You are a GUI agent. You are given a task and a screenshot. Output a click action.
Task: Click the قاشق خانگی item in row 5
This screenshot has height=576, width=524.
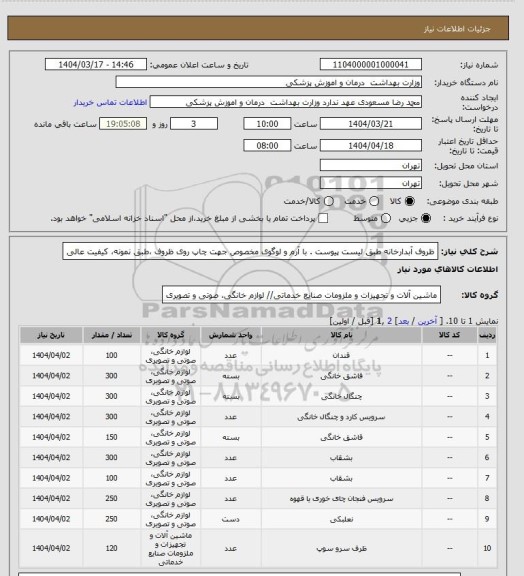[x=341, y=437]
